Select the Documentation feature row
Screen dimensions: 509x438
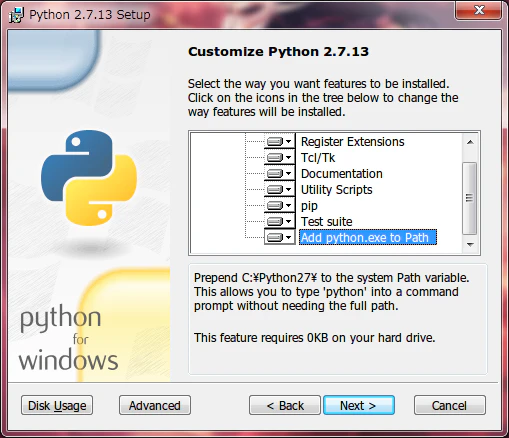(x=342, y=174)
